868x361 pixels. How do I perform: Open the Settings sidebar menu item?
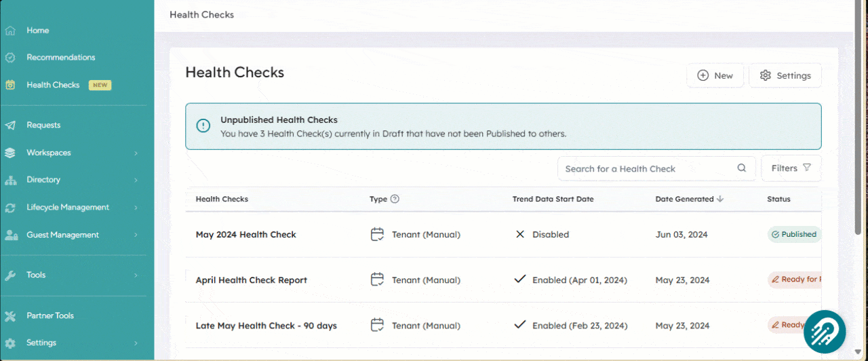coord(41,343)
